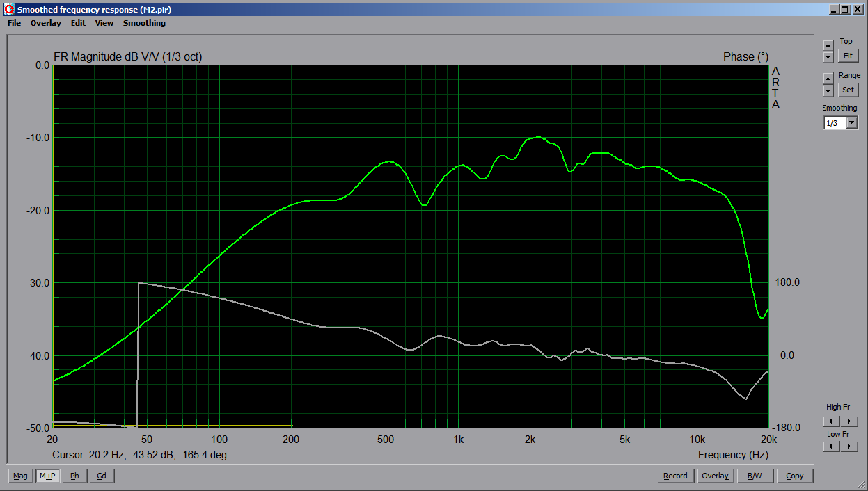Click the Range up arrow
The image size is (868, 491).
[828, 79]
